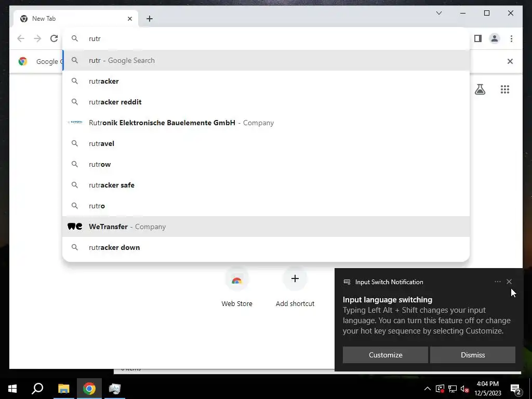Screen dimensions: 532x399
Task: Close the New Tab tab
Action: (129, 19)
